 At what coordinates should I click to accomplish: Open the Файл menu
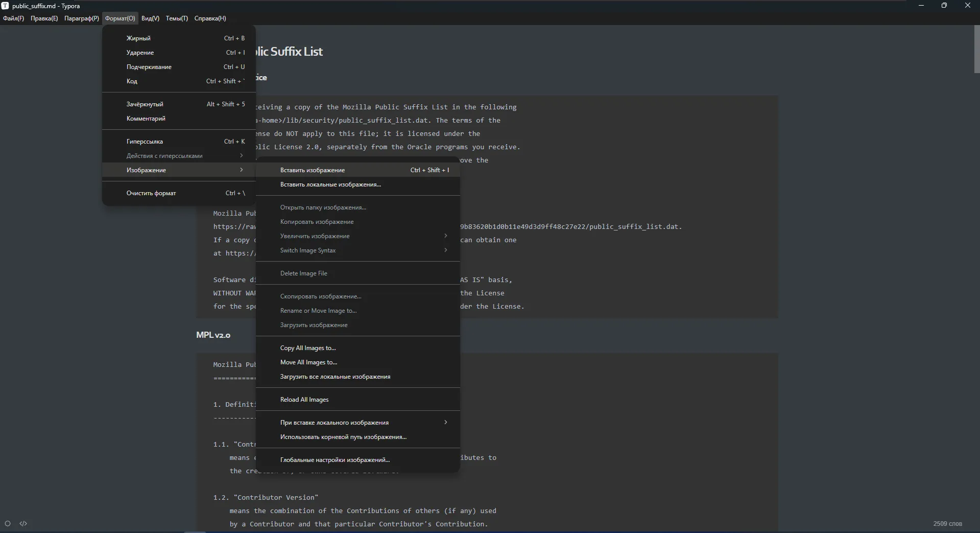pos(13,18)
